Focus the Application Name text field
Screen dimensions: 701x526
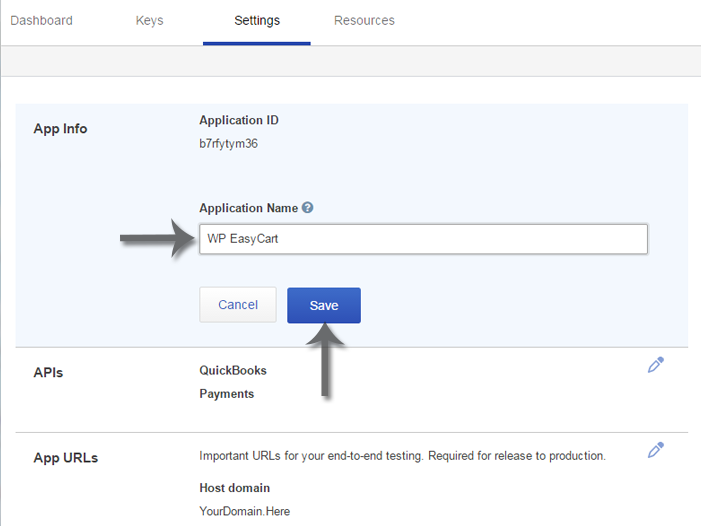423,239
